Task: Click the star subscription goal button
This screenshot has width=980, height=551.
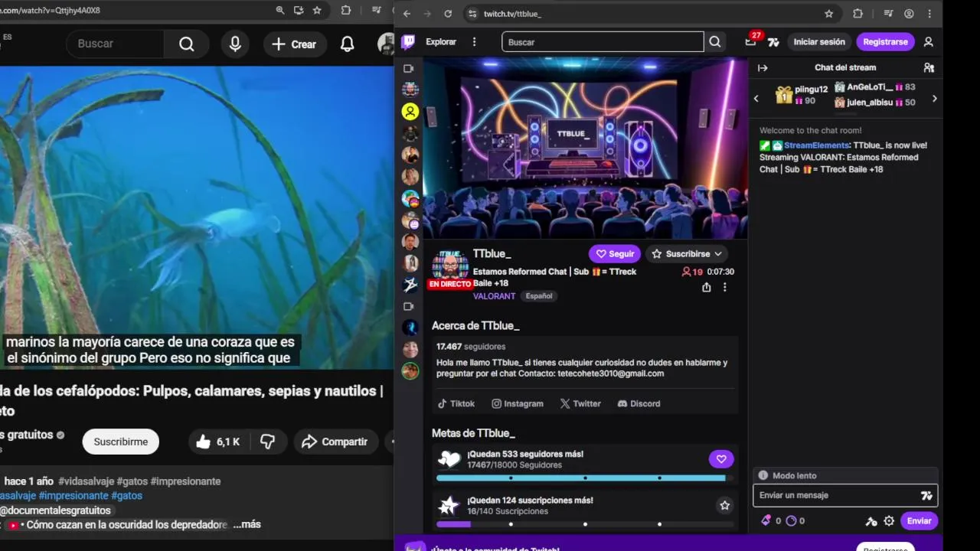Action: [x=724, y=505]
